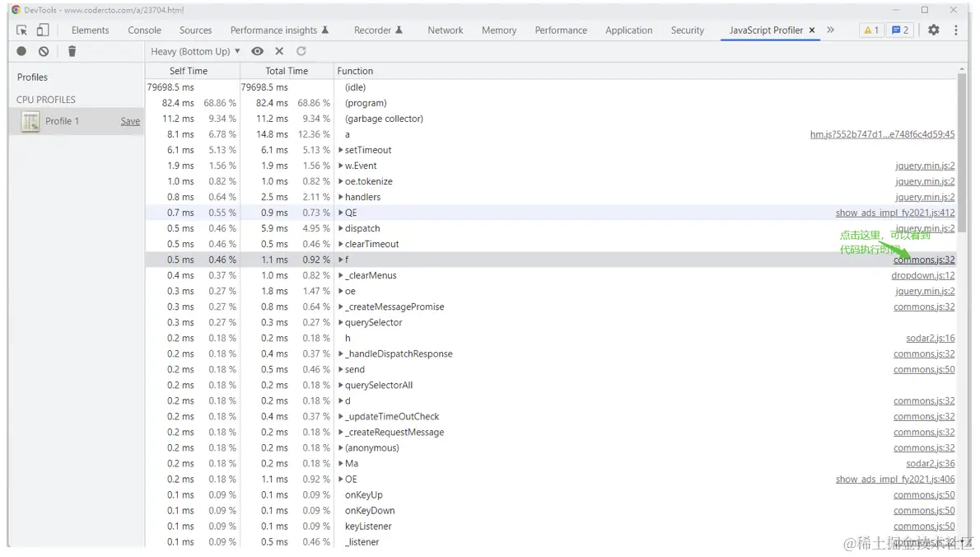
Task: Expand the oe.tokenize row
Action: tap(341, 181)
